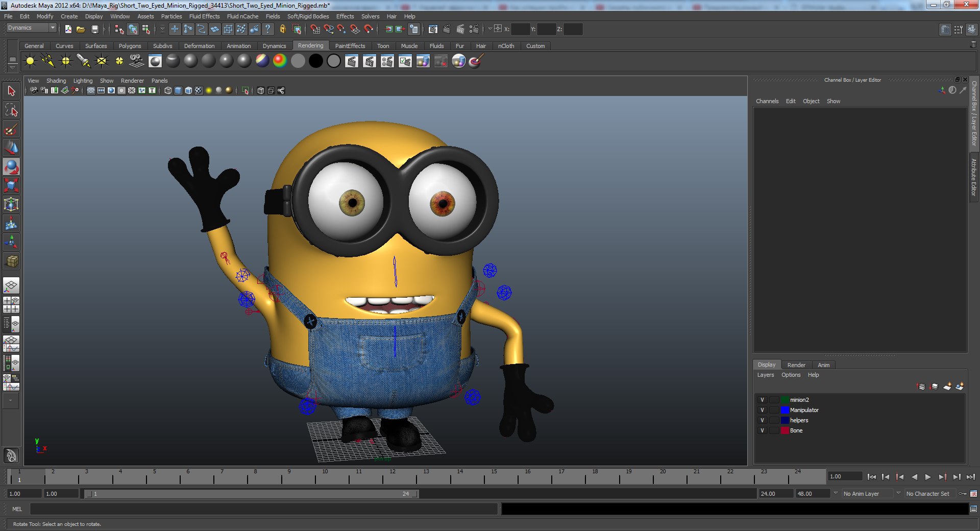This screenshot has height=531, width=980.
Task: Select the Scale tool
Action: [11, 185]
